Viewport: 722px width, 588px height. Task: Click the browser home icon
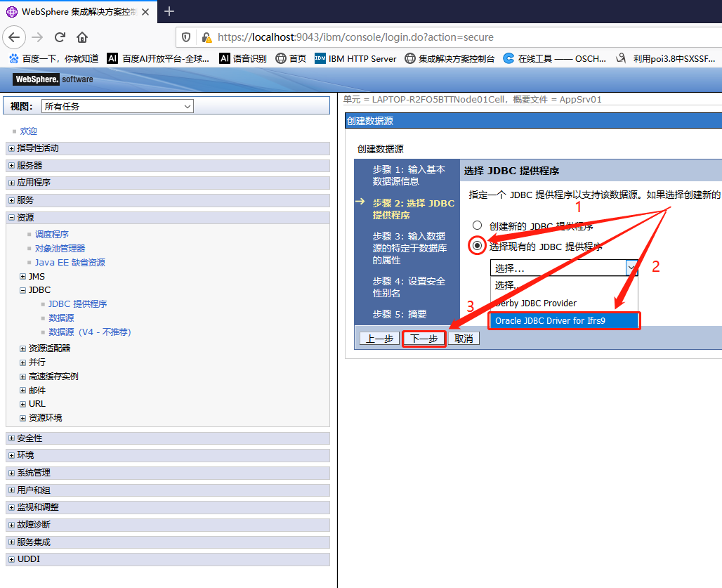(x=82, y=37)
